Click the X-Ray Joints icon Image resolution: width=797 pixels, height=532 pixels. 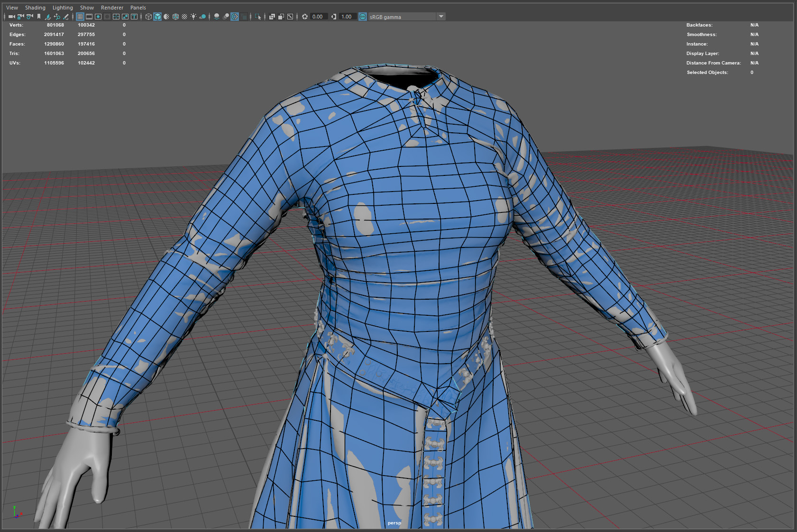(x=290, y=17)
